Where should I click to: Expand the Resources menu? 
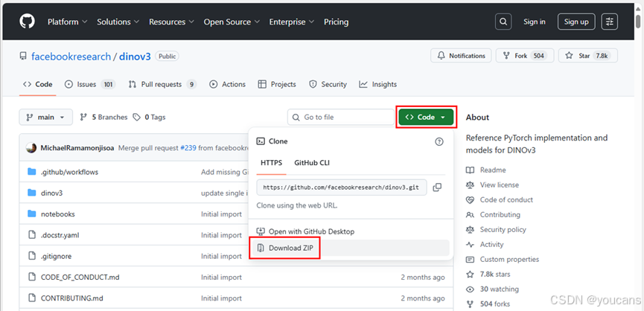point(171,22)
